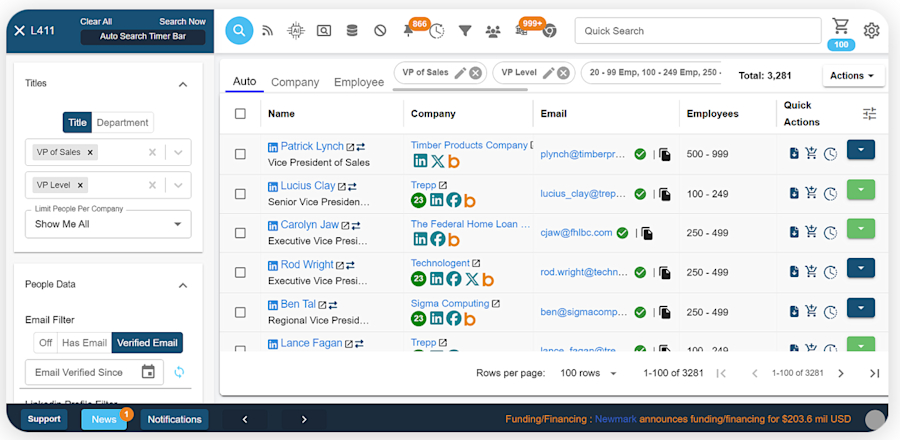This screenshot has height=440, width=900.
Task: Close the L411 panel with X
Action: point(20,30)
